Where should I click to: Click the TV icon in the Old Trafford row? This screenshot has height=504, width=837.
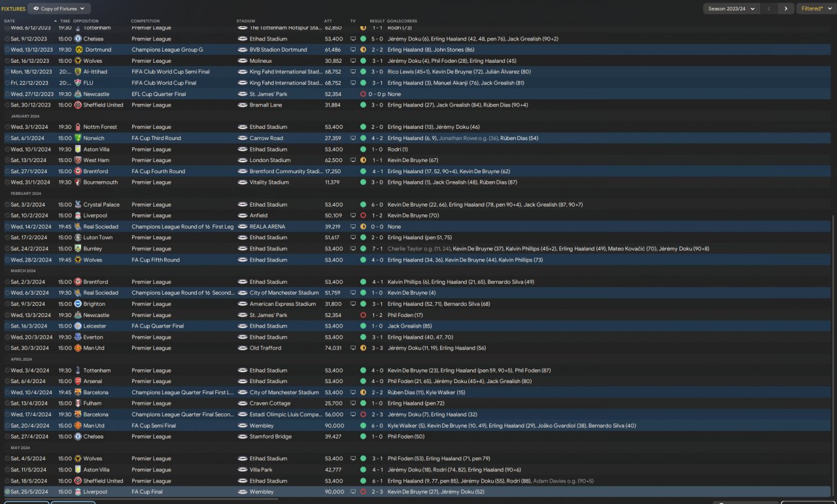tap(353, 348)
